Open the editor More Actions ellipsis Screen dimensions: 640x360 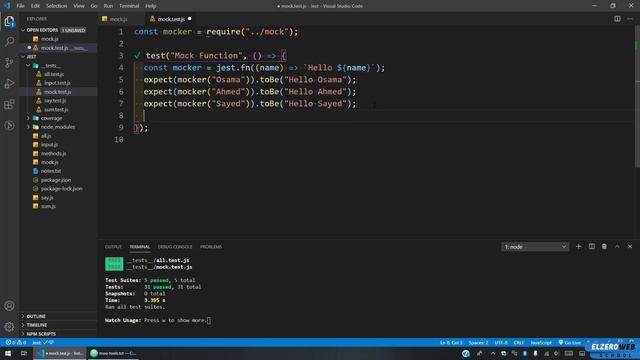[630, 19]
